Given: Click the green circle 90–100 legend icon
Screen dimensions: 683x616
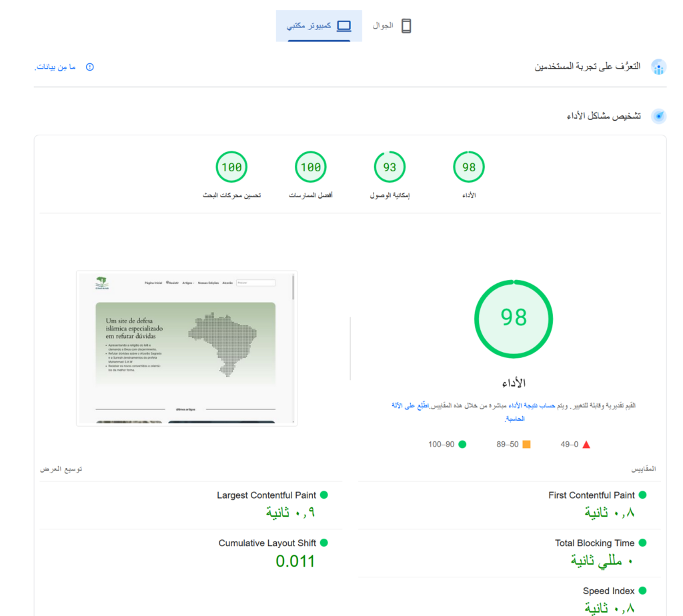Looking at the screenshot, I should [463, 445].
